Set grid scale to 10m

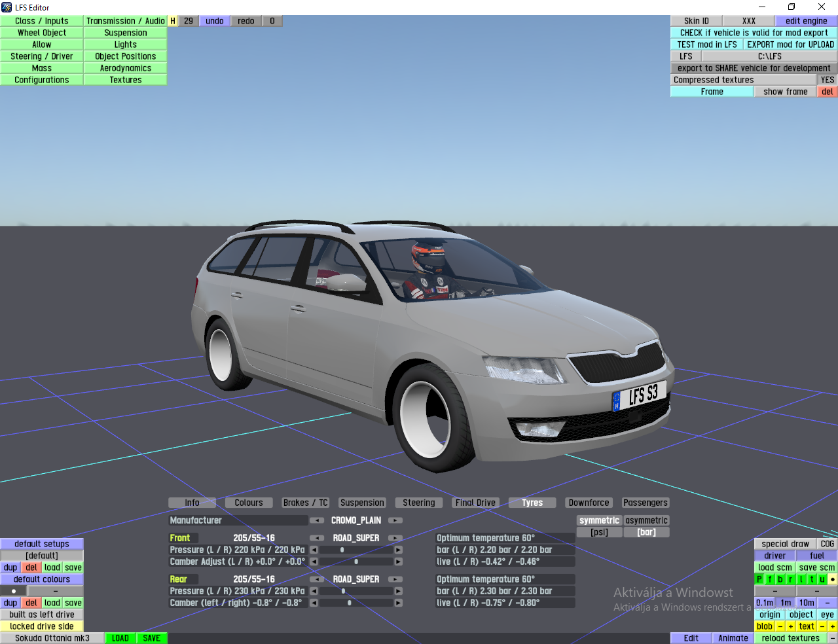(807, 603)
